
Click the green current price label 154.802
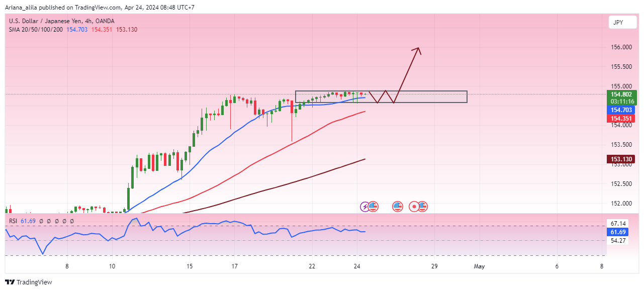tap(621, 94)
